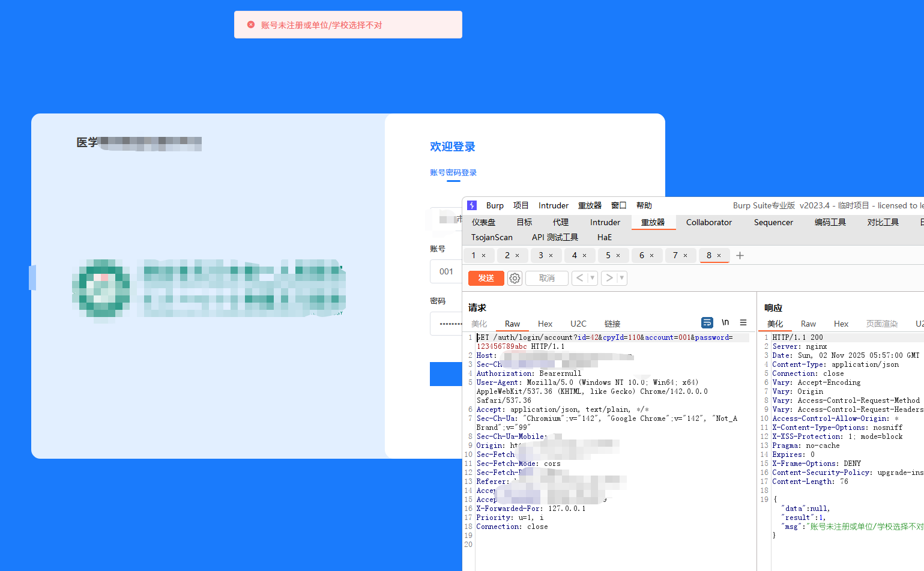The height and width of the screenshot is (571, 924).
Task: Switch response view to 页面渲染
Action: pyautogui.click(x=882, y=324)
